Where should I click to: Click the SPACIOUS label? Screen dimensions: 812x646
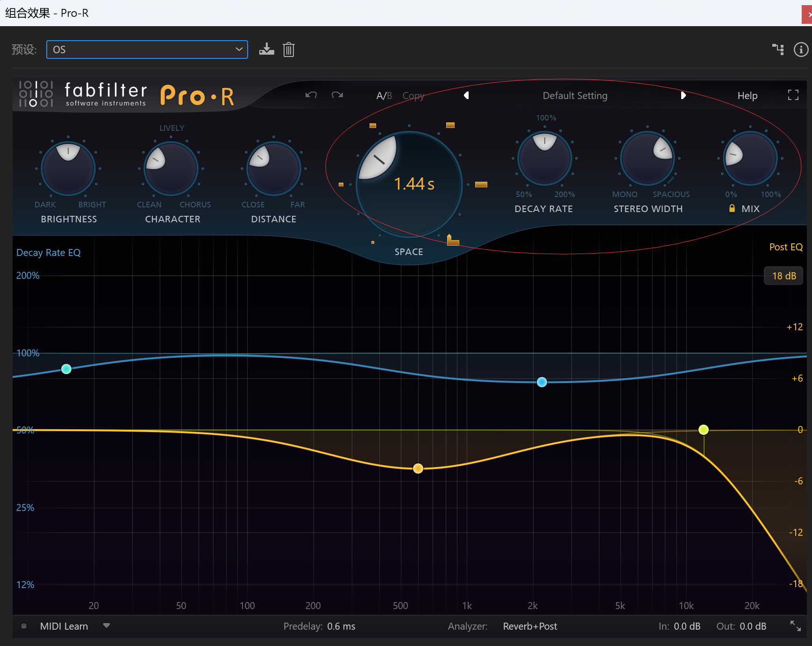[x=671, y=194]
